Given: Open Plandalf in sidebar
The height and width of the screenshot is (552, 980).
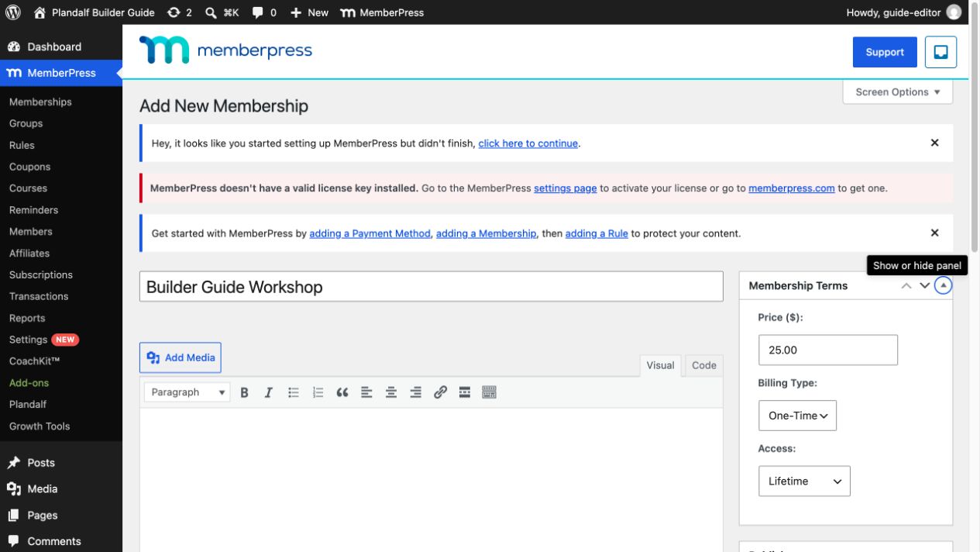Looking at the screenshot, I should 28,405.
